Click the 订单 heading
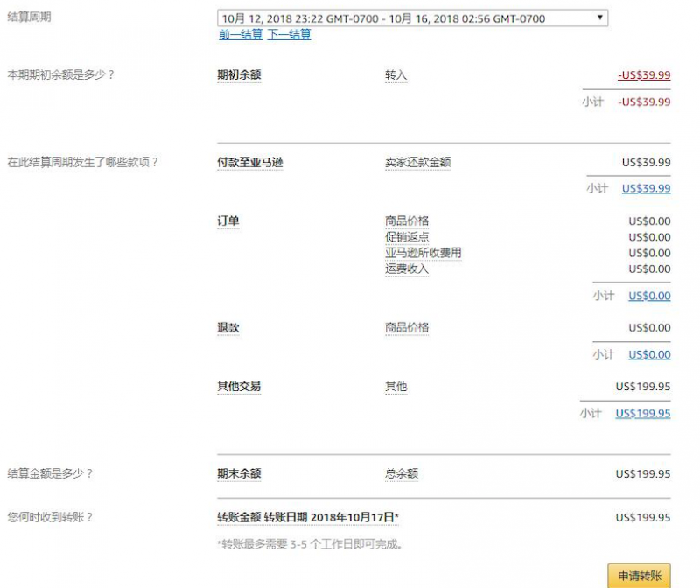Viewport: 700px width, 588px height. tap(228, 220)
